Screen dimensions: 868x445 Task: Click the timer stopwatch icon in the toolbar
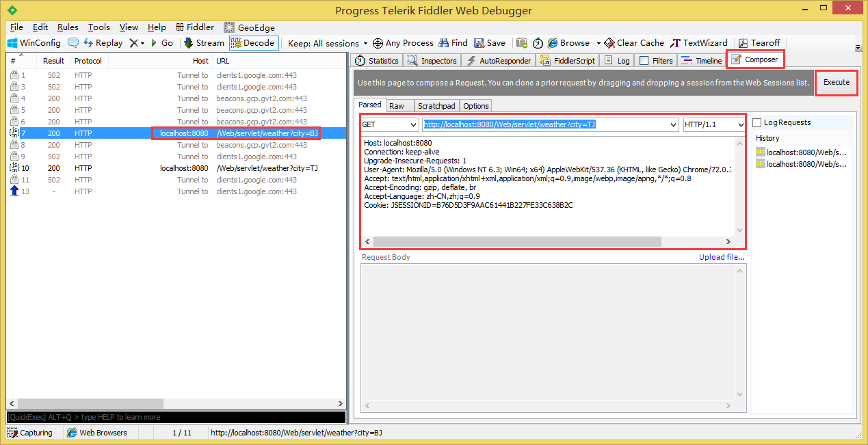click(x=538, y=43)
